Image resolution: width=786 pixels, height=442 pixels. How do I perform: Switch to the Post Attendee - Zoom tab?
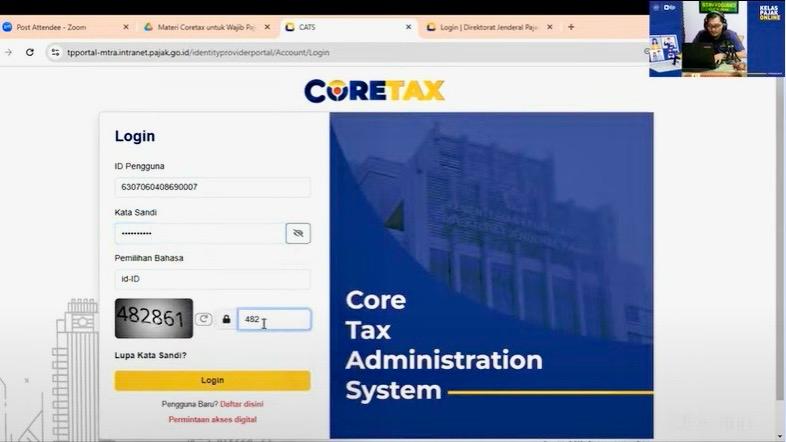(60, 27)
